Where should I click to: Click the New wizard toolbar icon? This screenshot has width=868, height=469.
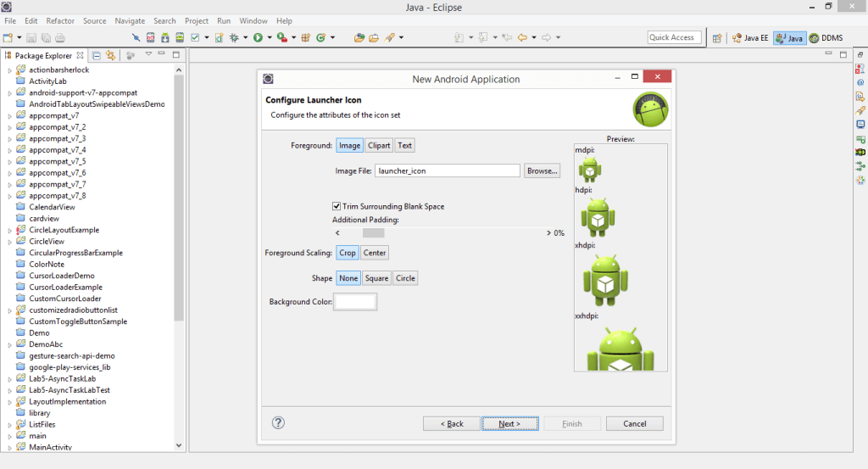pos(8,37)
